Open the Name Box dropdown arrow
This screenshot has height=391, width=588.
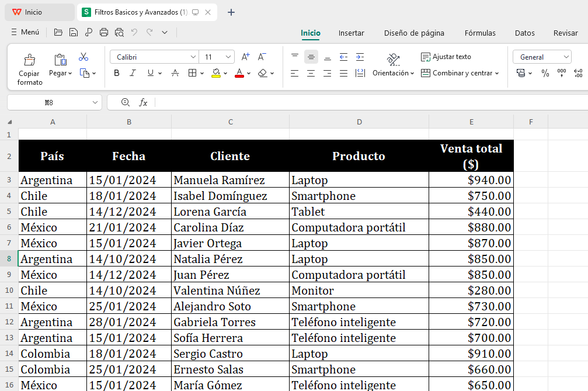click(x=95, y=102)
